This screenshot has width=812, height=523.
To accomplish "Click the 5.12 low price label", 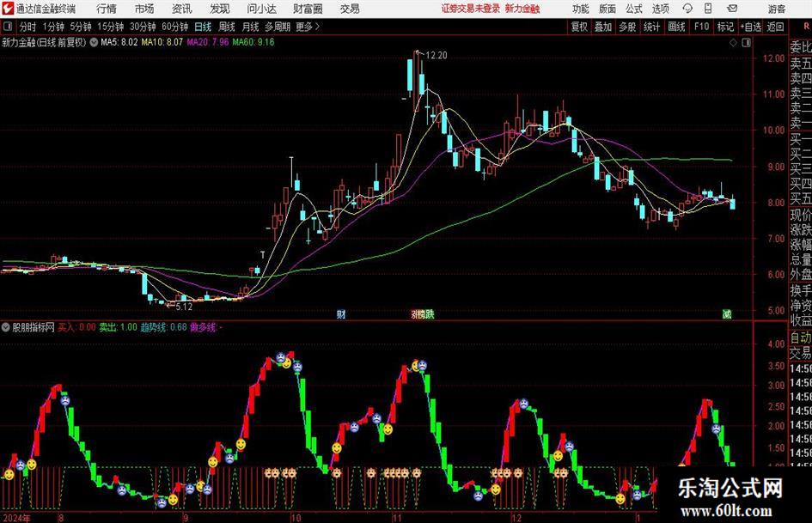I will 184,307.
